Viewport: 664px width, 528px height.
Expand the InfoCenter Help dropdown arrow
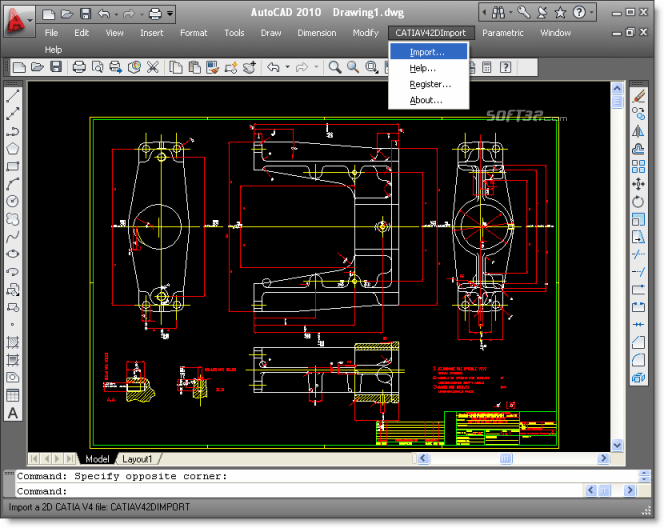pyautogui.click(x=592, y=13)
